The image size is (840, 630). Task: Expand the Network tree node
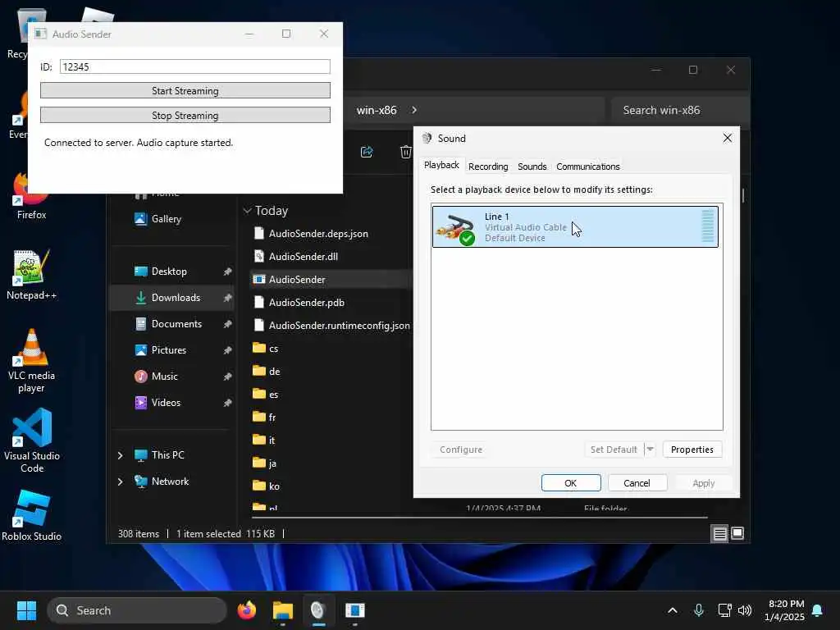pos(120,482)
